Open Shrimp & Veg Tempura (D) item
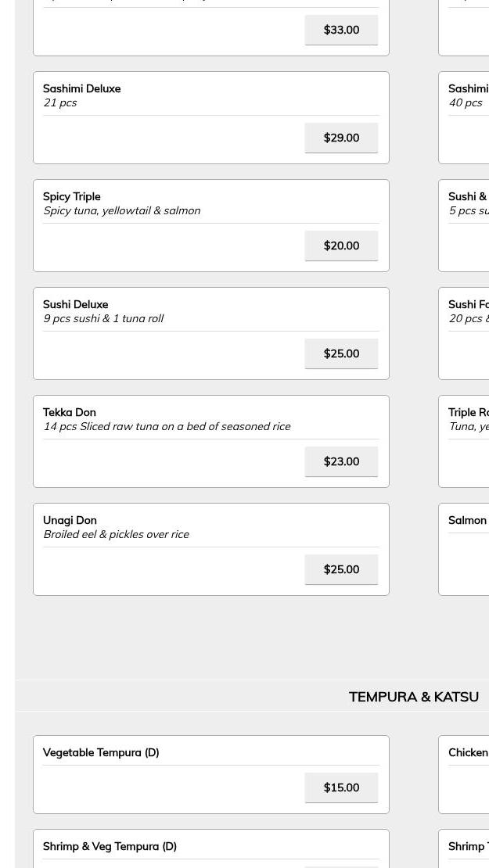The image size is (489, 868). (110, 847)
